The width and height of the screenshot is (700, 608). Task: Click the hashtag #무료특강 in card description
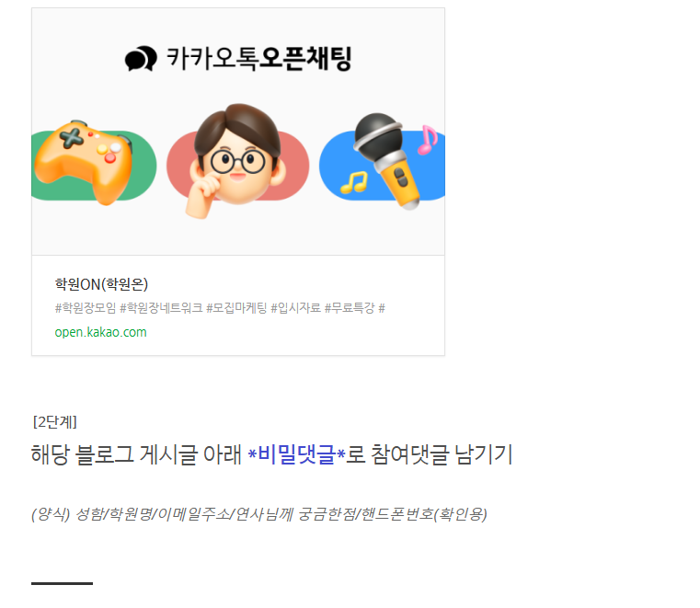[x=350, y=307]
